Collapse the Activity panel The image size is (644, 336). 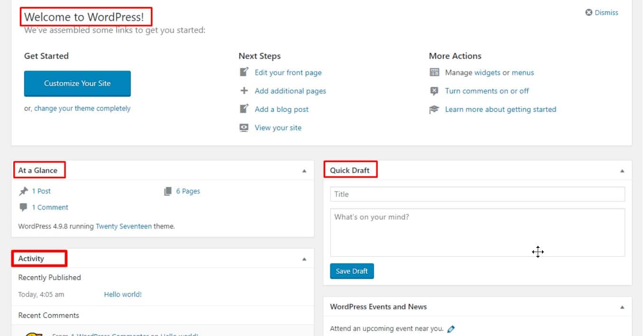(304, 258)
